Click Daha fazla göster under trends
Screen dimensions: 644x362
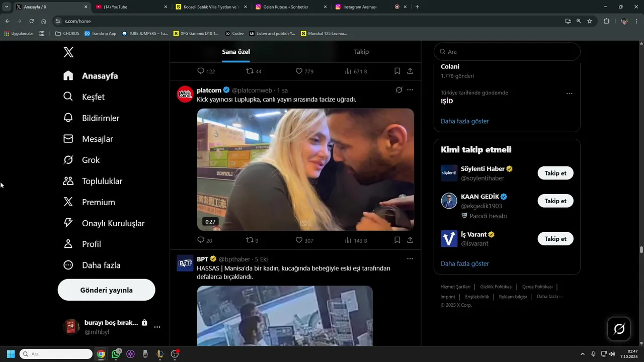[x=465, y=121]
